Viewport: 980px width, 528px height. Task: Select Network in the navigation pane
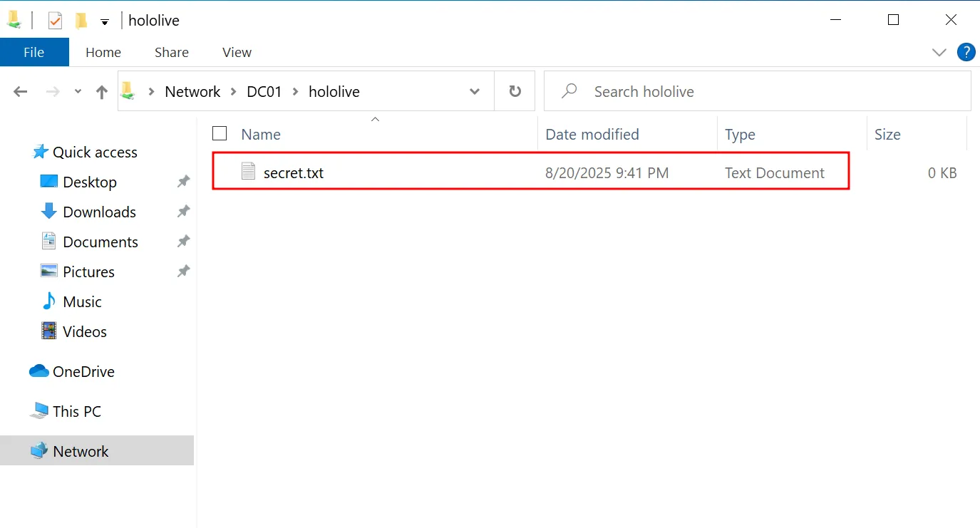[x=81, y=451]
